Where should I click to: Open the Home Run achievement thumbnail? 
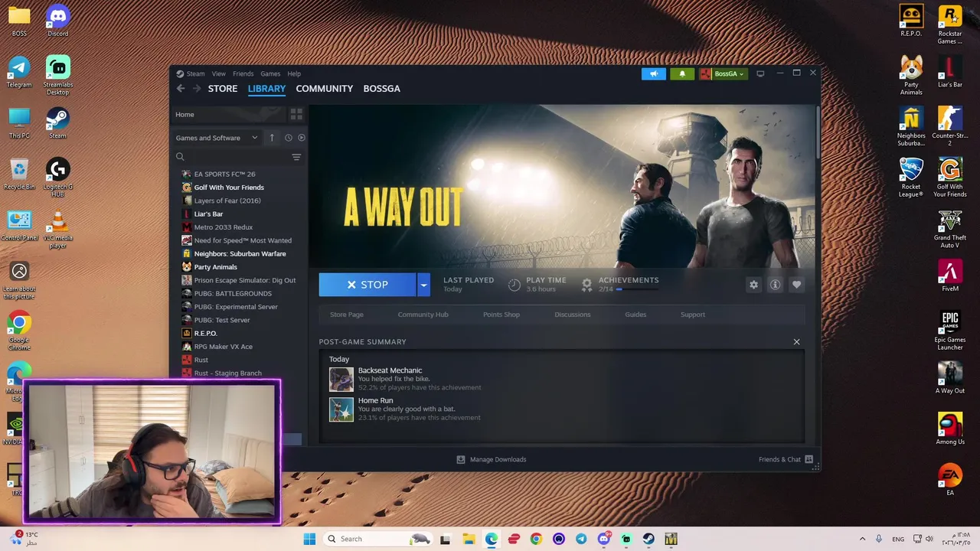point(341,409)
